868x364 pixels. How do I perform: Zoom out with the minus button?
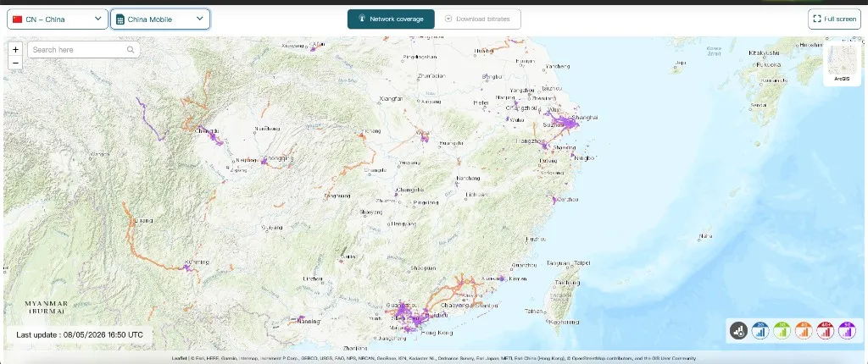pyautogui.click(x=15, y=63)
